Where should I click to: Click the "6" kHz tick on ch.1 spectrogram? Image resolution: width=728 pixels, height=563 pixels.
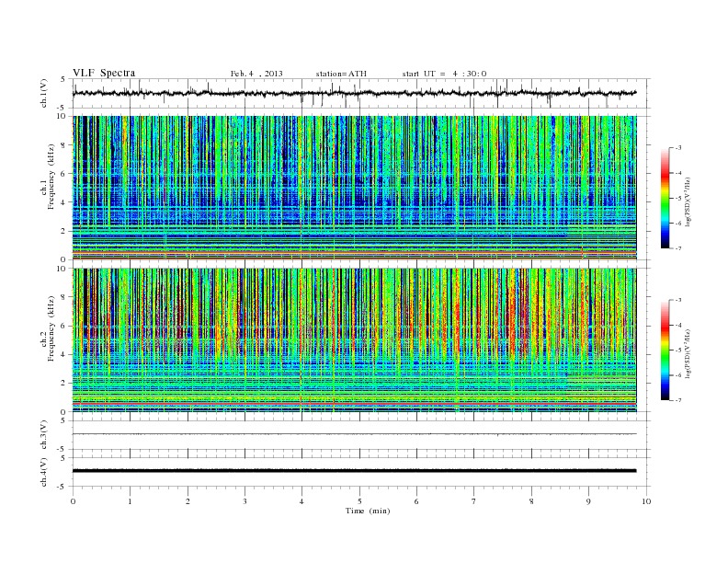tap(63, 174)
